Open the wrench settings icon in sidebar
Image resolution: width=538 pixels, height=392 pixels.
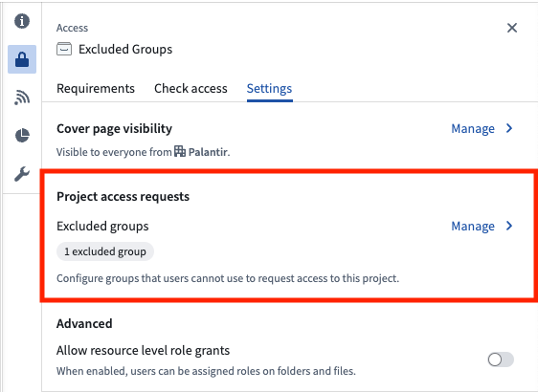(22, 174)
